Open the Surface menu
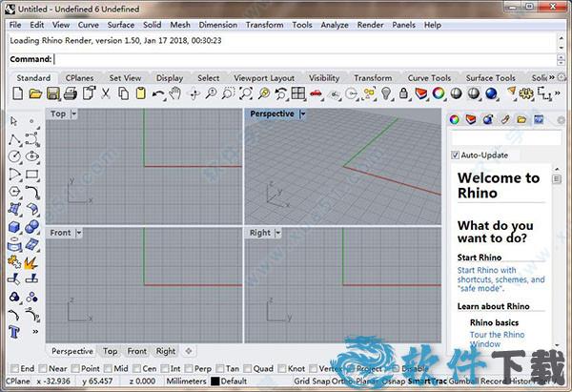The image size is (572, 392). 121,25
